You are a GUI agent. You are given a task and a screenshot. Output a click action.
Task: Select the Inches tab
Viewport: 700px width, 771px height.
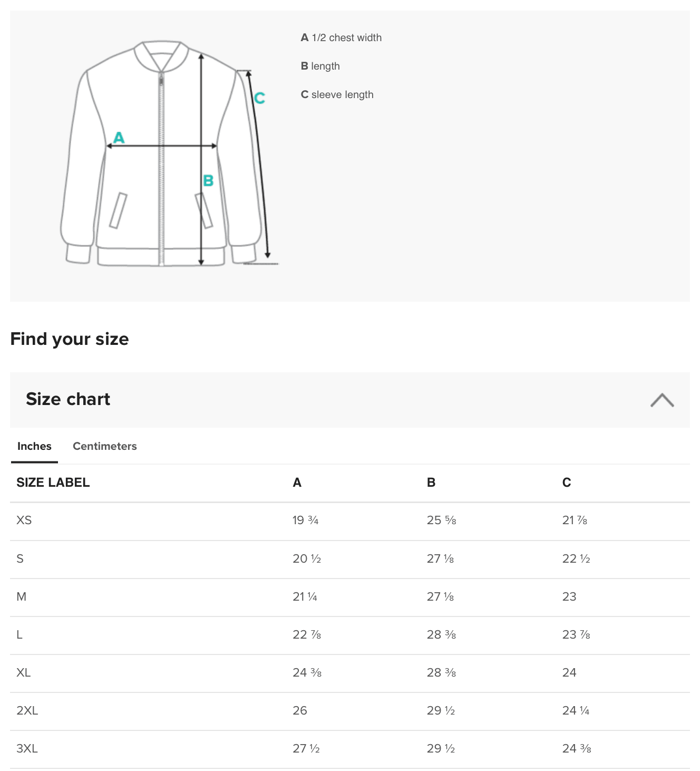34,446
